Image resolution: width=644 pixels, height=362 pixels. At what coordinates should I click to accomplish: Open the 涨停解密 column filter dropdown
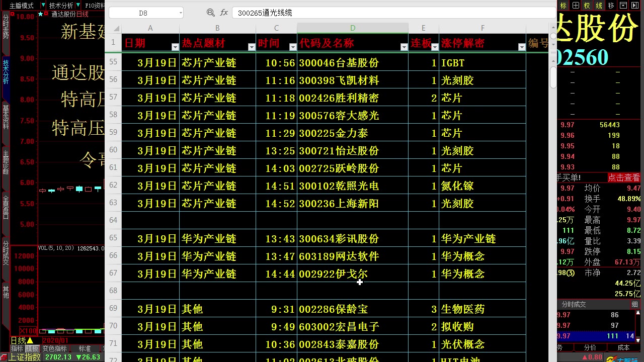tap(522, 47)
